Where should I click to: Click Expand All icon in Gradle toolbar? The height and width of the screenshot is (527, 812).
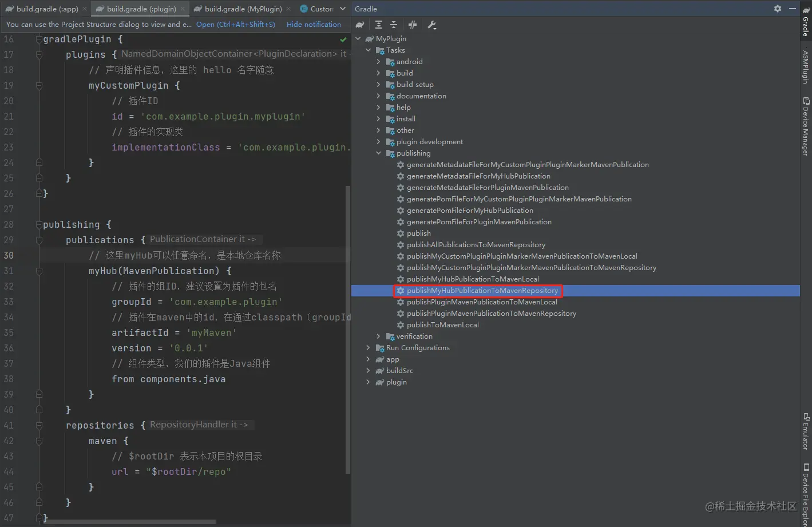click(379, 25)
